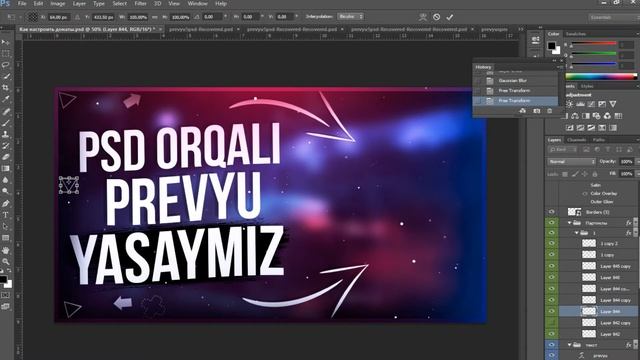
Task: Show the hidden Layer 842 copy
Action: point(551,322)
